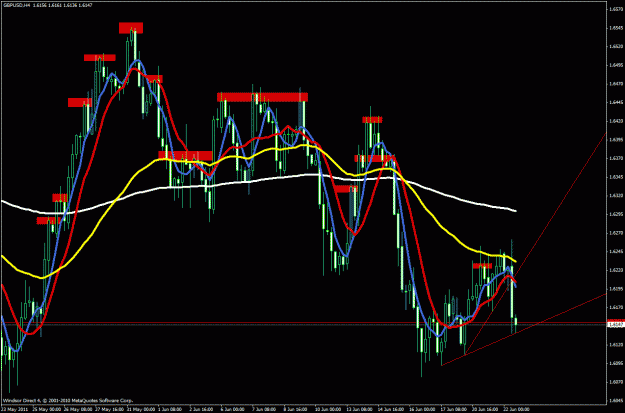Click the 1.6270 price axis label
The image size is (625, 413).
point(615,232)
